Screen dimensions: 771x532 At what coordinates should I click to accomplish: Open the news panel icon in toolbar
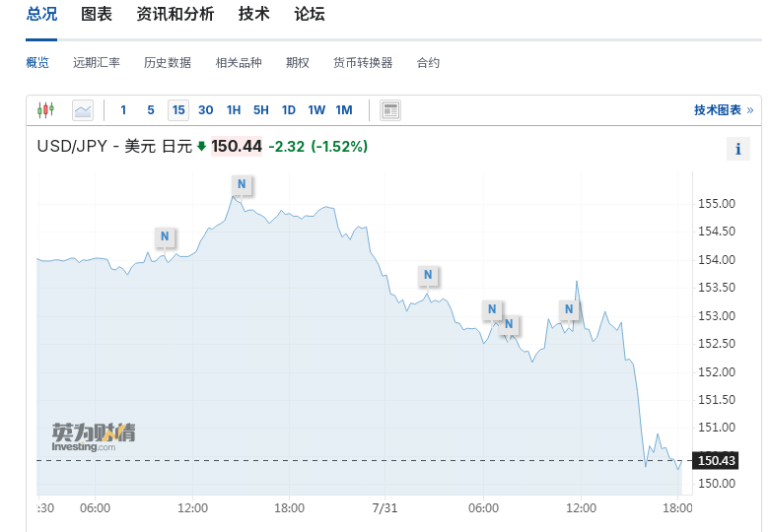click(390, 110)
